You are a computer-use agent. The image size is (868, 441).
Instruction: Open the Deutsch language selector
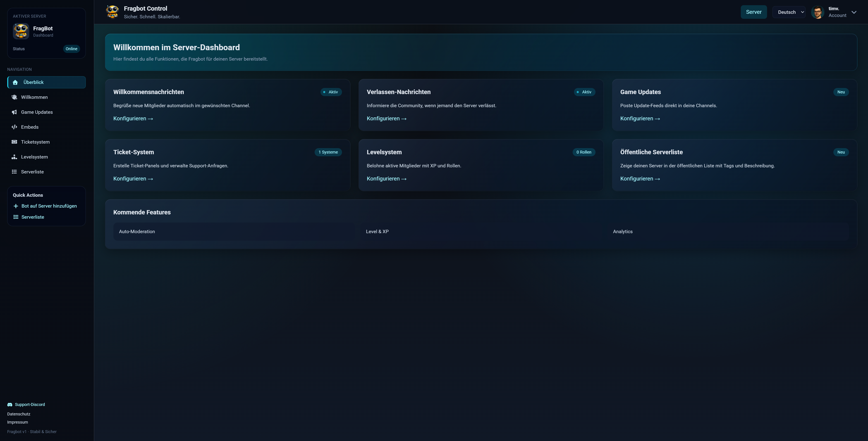pyautogui.click(x=789, y=12)
